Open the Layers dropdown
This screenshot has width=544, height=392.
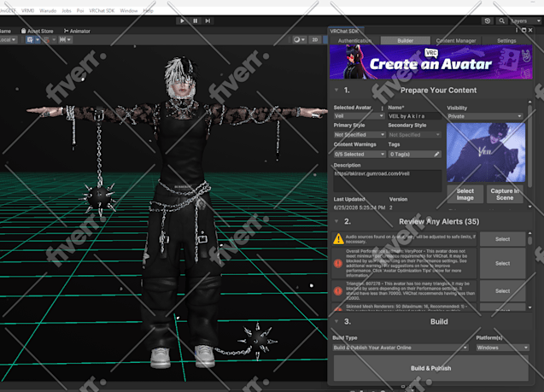tap(525, 20)
